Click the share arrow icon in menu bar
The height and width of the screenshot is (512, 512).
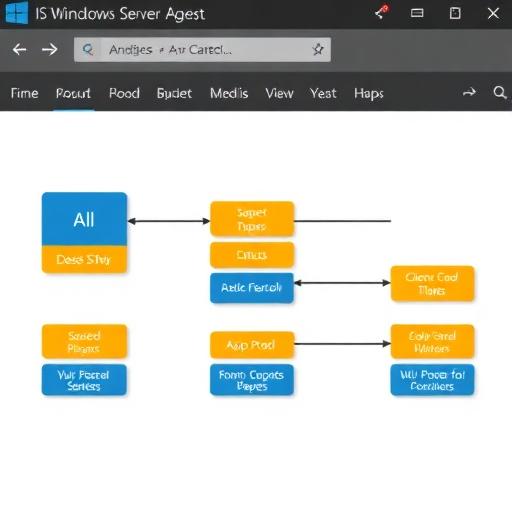[469, 92]
